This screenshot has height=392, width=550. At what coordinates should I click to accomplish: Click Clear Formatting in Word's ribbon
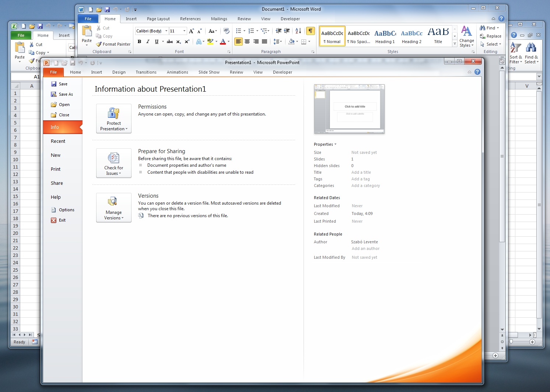coord(227,31)
